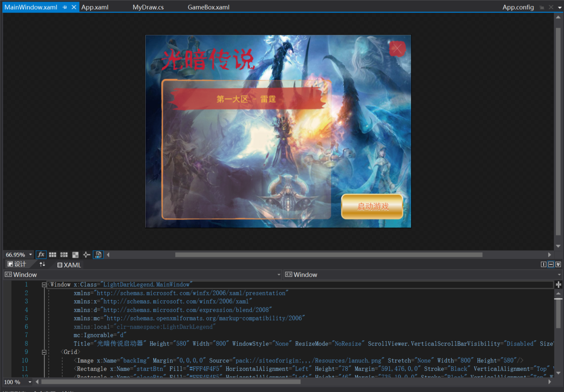564x392 pixels.
Task: Select the 光暗传说 title in design preview
Action: pyautogui.click(x=208, y=59)
